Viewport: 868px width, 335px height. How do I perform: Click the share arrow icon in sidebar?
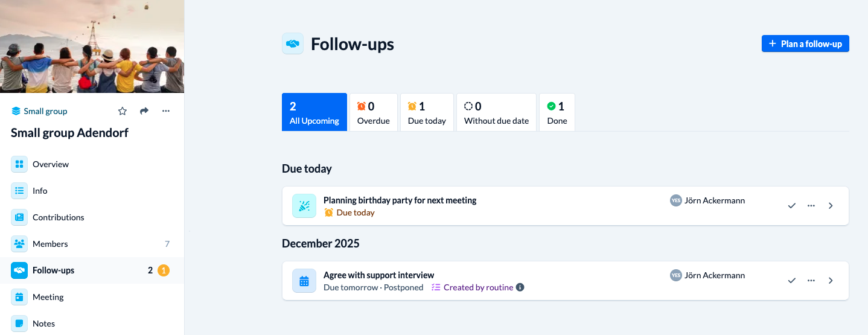point(144,111)
